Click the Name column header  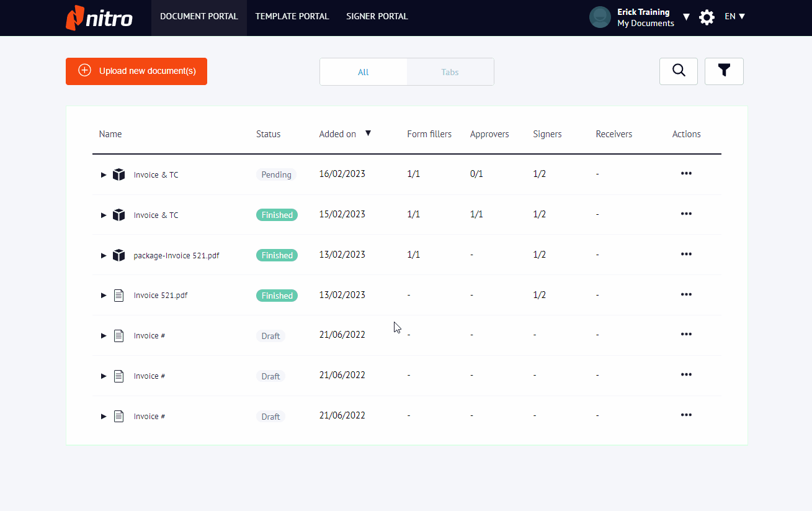tap(110, 134)
